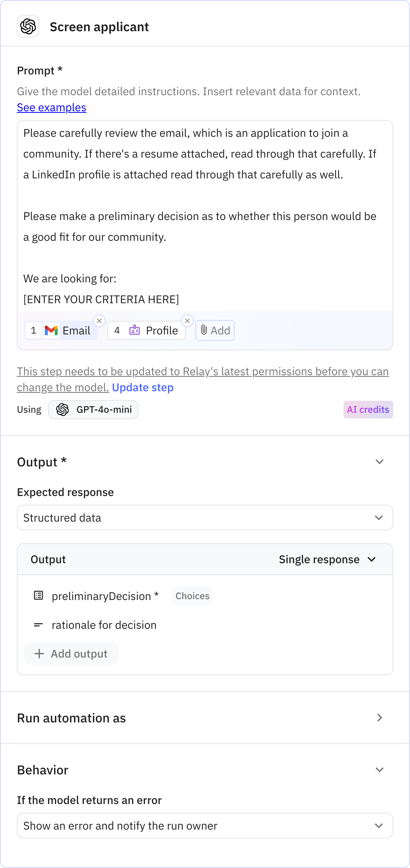Select the rationale for decision output
This screenshot has width=410, height=868.
[x=104, y=625]
